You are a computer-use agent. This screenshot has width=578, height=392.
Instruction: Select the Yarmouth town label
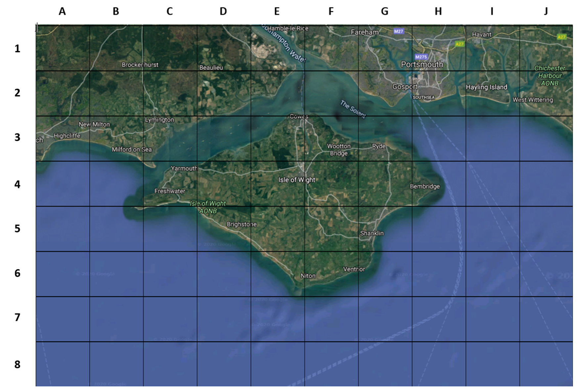click(x=184, y=168)
